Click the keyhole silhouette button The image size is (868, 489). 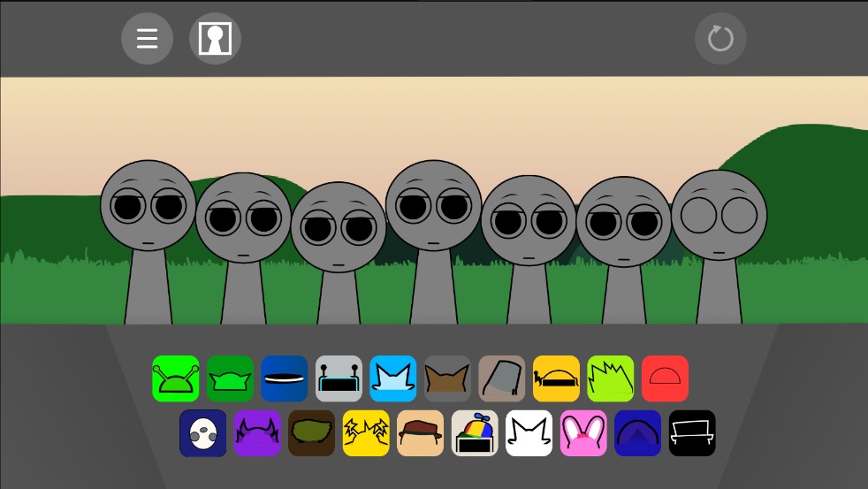[x=215, y=39]
